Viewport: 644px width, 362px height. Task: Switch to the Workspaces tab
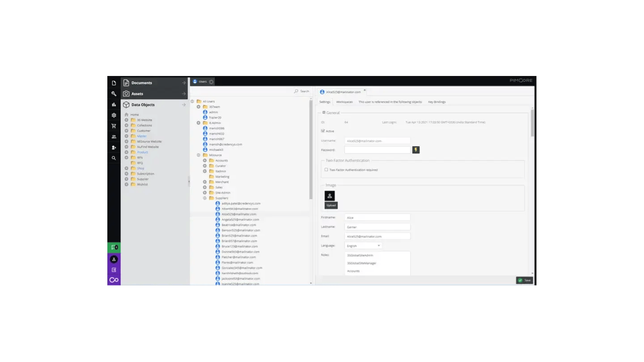344,101
